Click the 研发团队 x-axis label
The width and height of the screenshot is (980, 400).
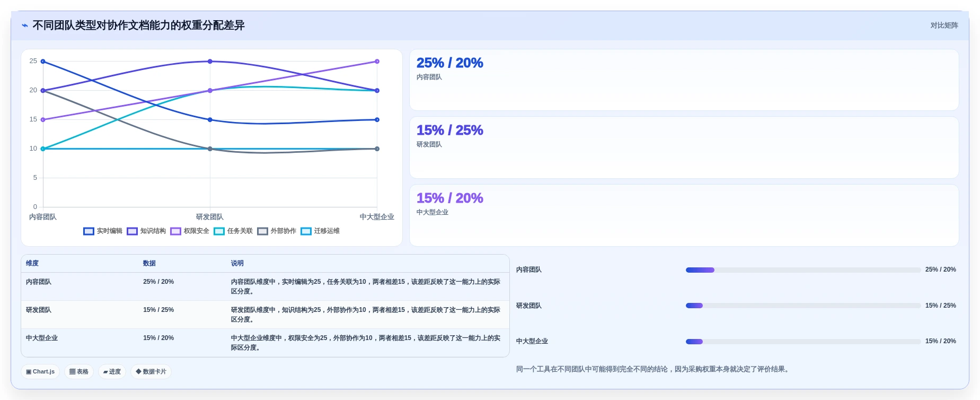pos(210,217)
